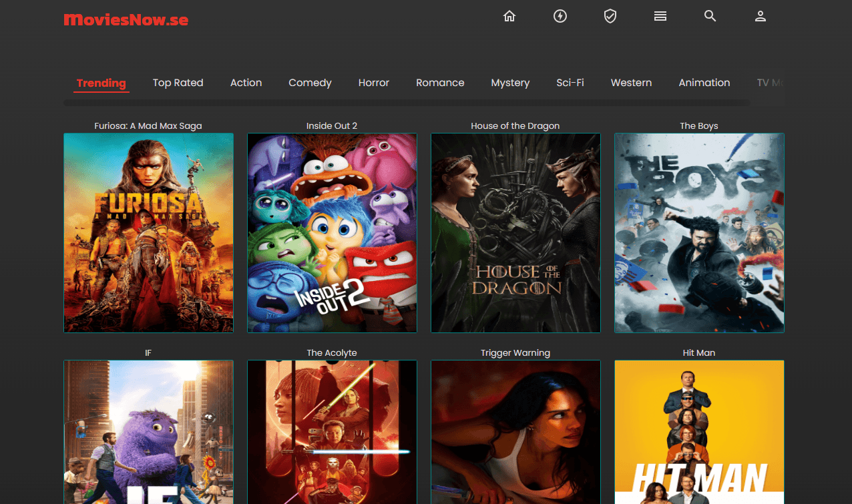Open the lightning bolt icon page
The width and height of the screenshot is (852, 504).
[560, 17]
